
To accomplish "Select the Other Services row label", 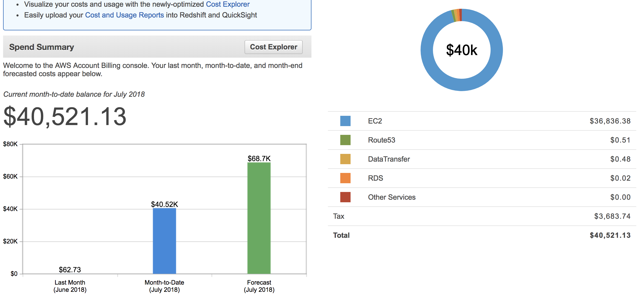I will click(x=391, y=197).
